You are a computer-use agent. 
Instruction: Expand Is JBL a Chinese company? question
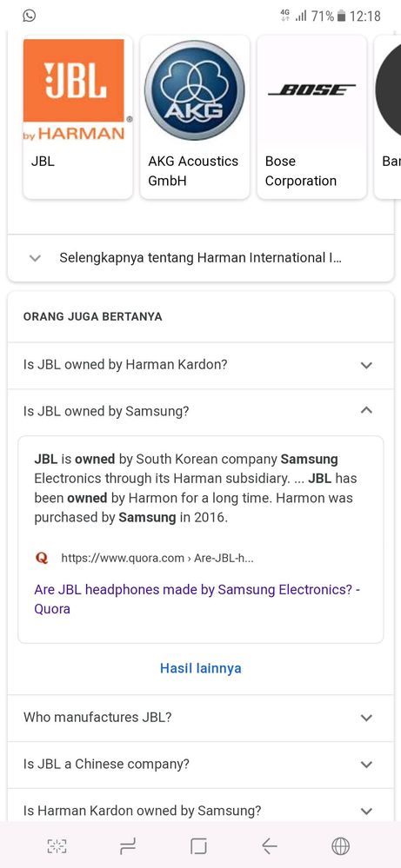200,765
